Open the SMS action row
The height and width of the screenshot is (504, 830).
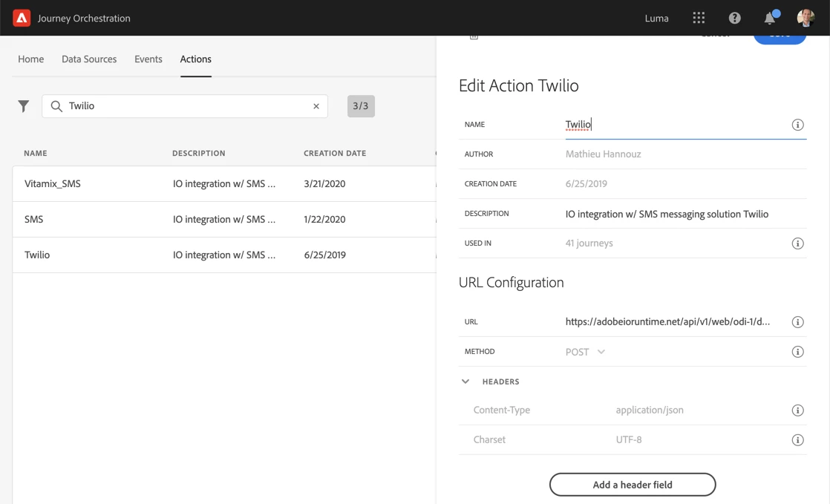224,219
